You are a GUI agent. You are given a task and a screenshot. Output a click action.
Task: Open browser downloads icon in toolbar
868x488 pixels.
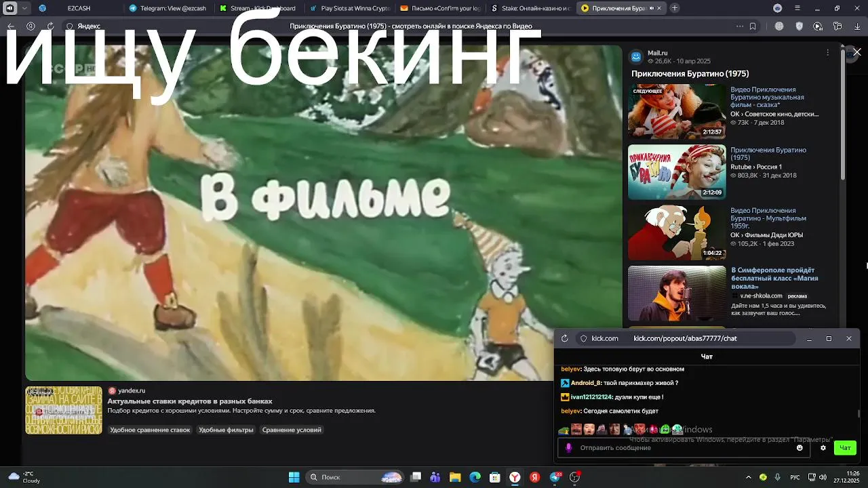click(857, 26)
